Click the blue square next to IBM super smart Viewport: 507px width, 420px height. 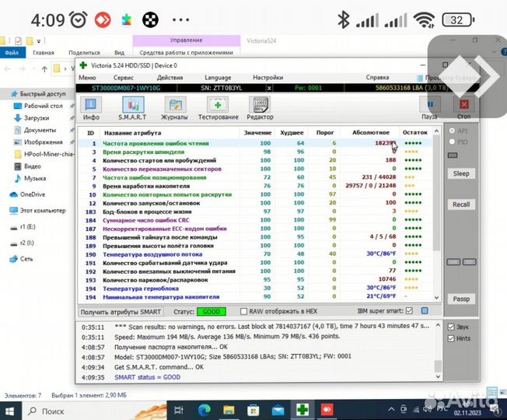pyautogui.click(x=425, y=310)
